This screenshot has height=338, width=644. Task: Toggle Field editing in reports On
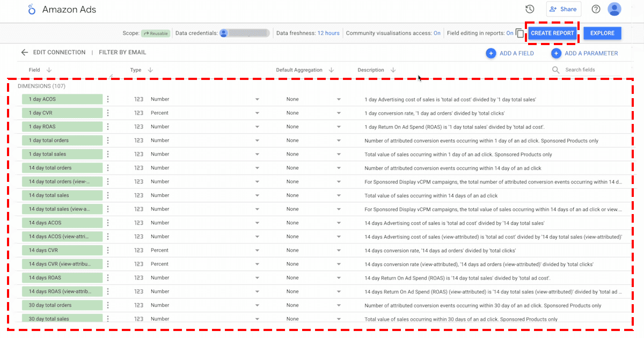(510, 33)
